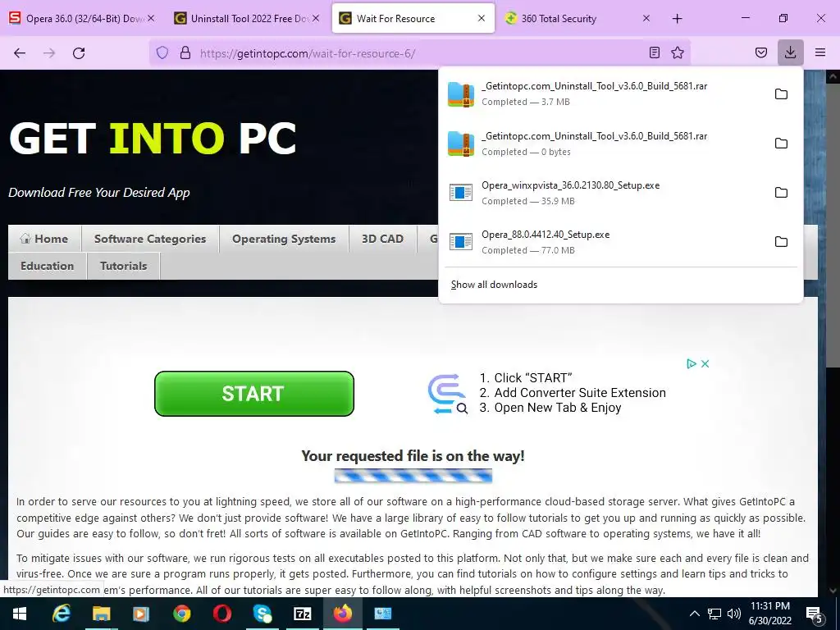Screen dimensions: 840x630
Task: Open Opera_winxpvista_36.0.2130.80_Setup.exe download entry
Action: click(x=605, y=192)
